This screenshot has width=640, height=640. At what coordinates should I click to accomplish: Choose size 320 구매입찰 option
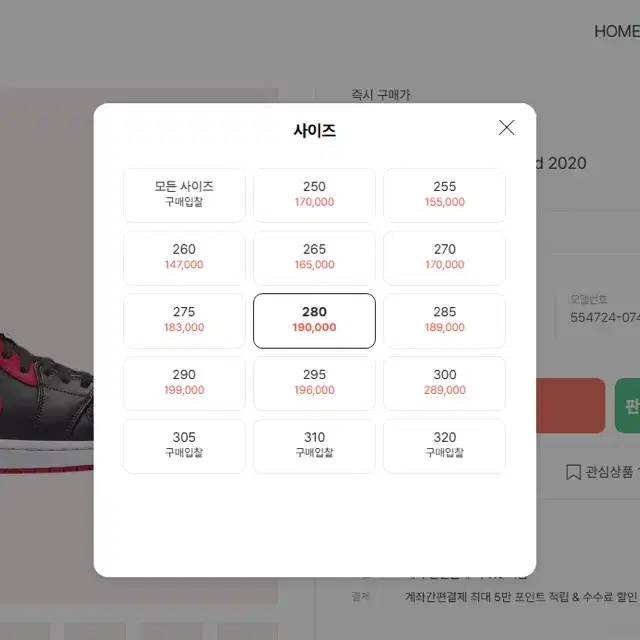coord(444,447)
